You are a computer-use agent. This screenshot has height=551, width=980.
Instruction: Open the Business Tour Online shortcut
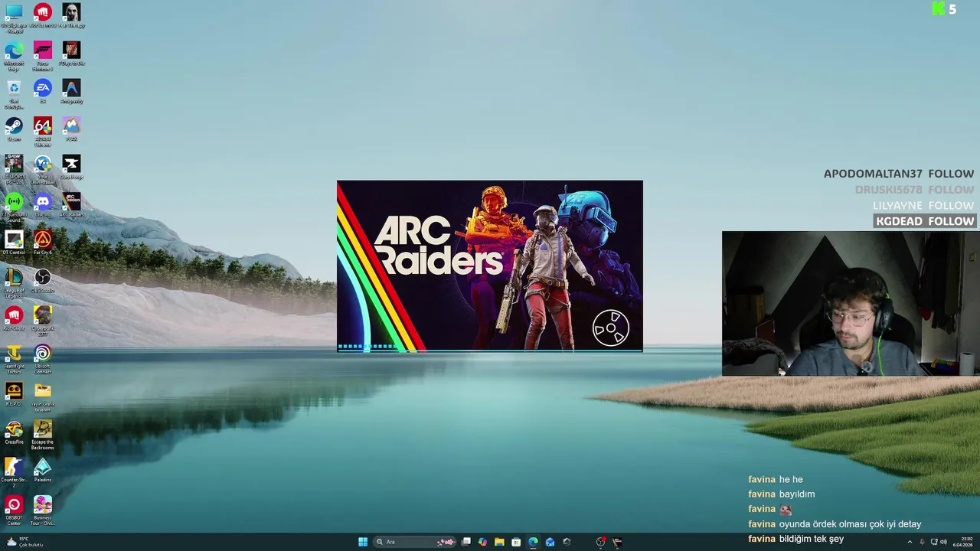pos(43,510)
